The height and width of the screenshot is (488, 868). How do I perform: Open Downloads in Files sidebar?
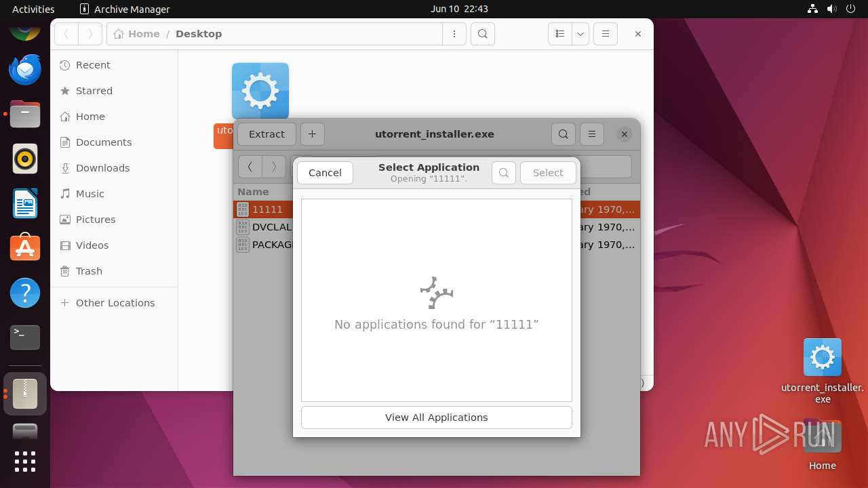pos(114,168)
